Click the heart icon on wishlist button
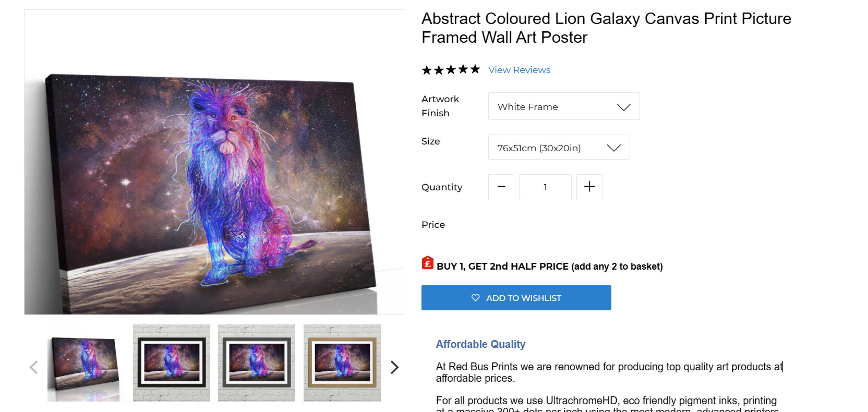Image resolution: width=868 pixels, height=412 pixels. click(475, 298)
